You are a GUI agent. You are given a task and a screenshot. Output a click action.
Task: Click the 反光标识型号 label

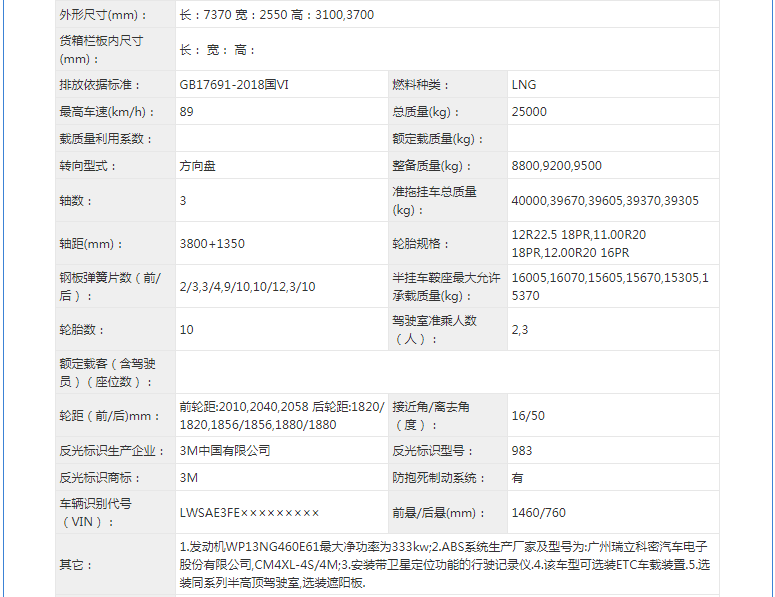pos(433,451)
